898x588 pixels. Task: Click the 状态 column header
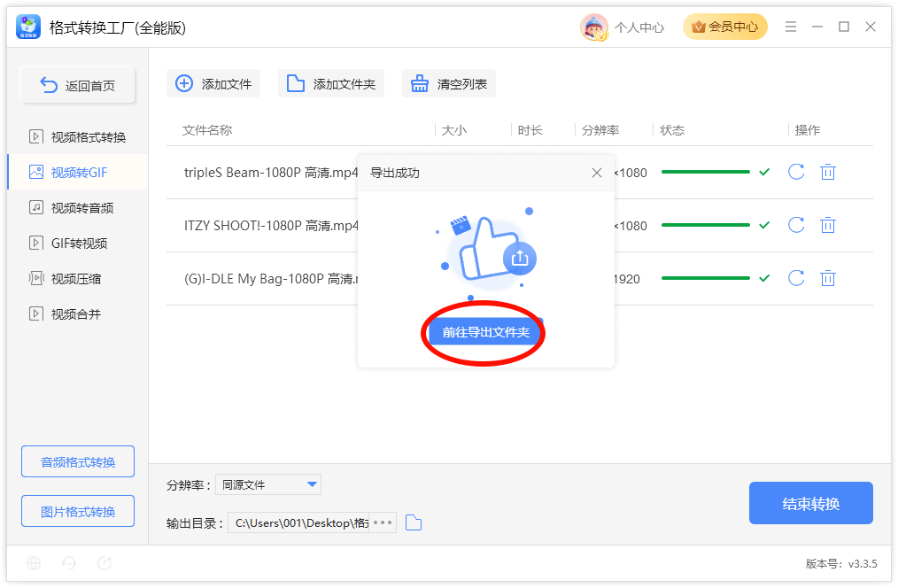672,130
